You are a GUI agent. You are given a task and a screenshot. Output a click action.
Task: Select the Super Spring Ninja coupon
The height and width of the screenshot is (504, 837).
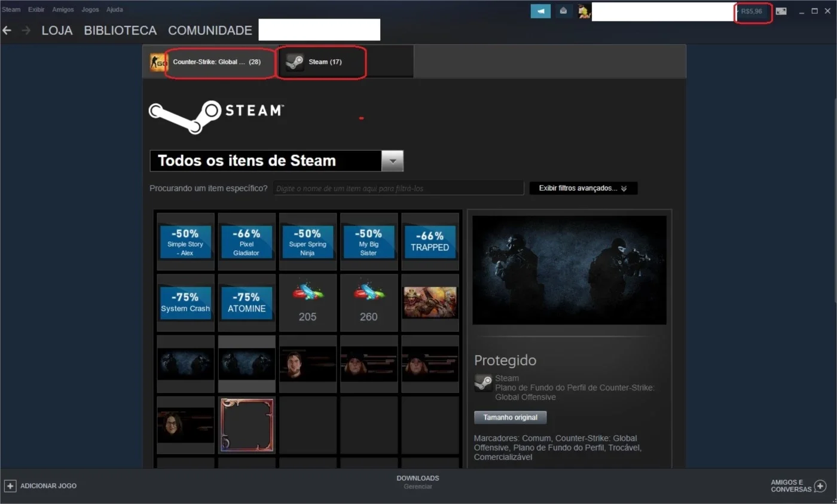coord(308,242)
